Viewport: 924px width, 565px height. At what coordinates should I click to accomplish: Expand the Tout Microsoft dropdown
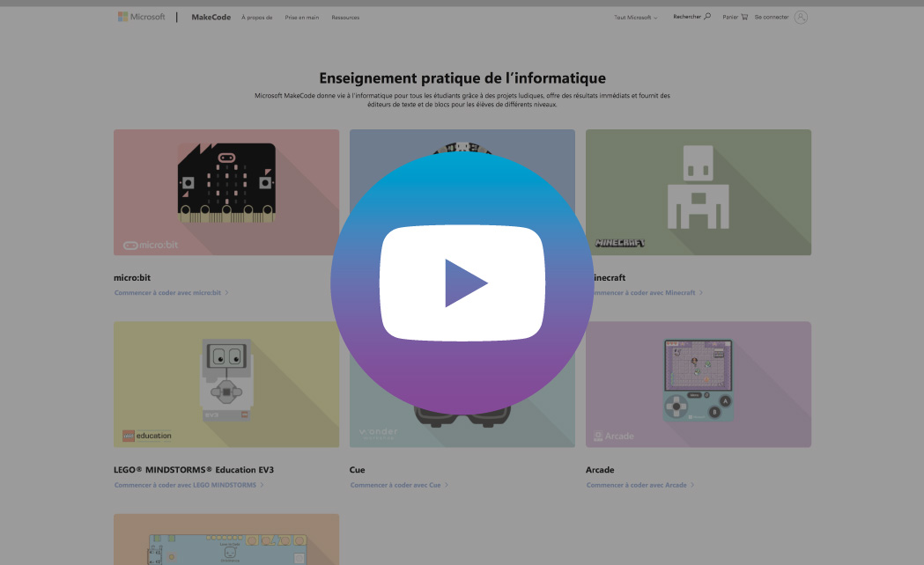point(635,18)
